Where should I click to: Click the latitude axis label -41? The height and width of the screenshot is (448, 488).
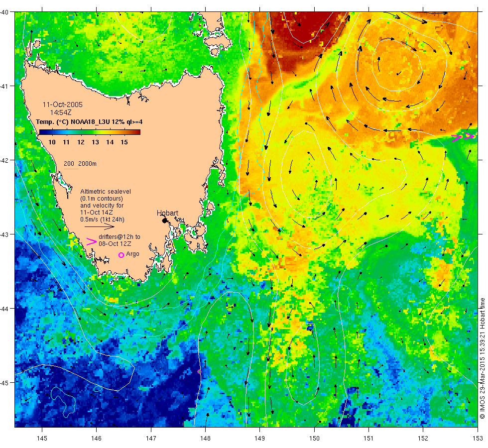pyautogui.click(x=5, y=86)
